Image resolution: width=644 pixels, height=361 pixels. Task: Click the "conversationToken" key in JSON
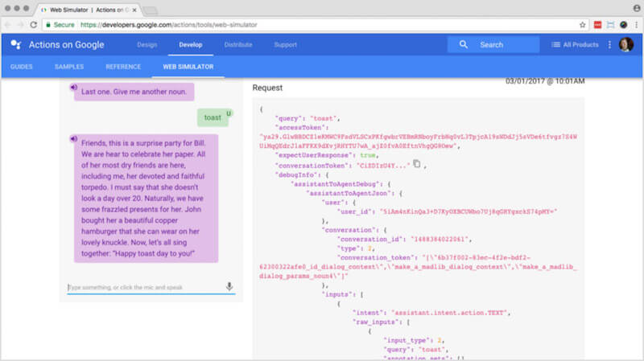pos(312,166)
